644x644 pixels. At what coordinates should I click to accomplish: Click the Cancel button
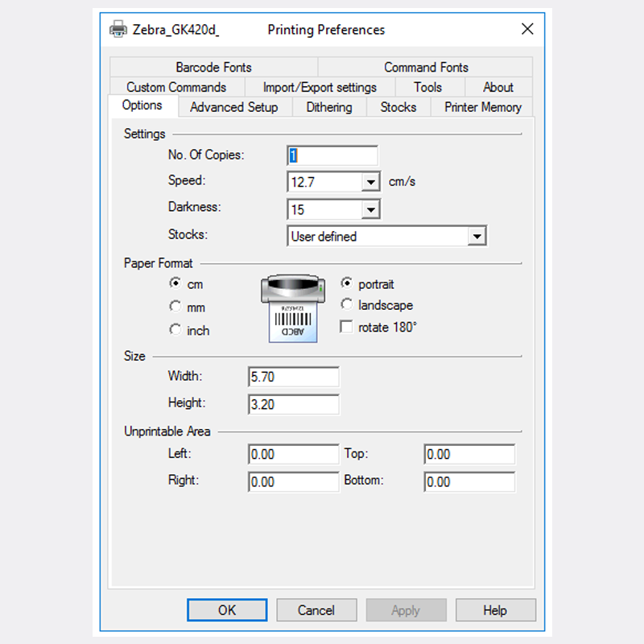pos(316,610)
